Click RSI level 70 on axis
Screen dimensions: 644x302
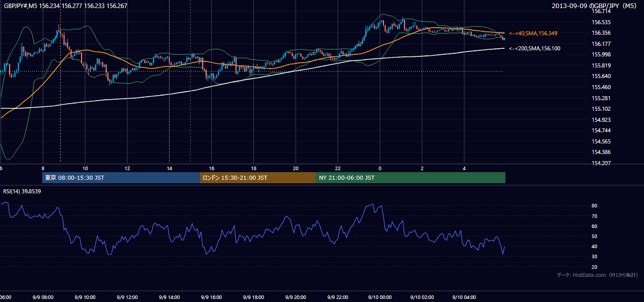(x=595, y=216)
